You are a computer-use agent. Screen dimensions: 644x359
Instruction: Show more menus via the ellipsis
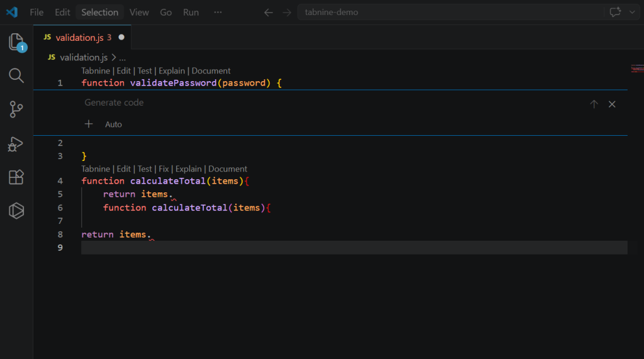[218, 13]
